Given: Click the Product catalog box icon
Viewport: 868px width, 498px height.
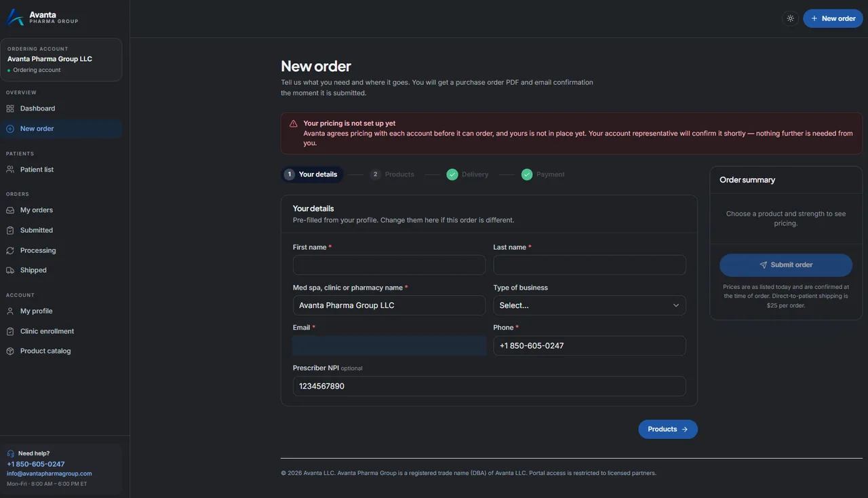Looking at the screenshot, I should coord(10,351).
